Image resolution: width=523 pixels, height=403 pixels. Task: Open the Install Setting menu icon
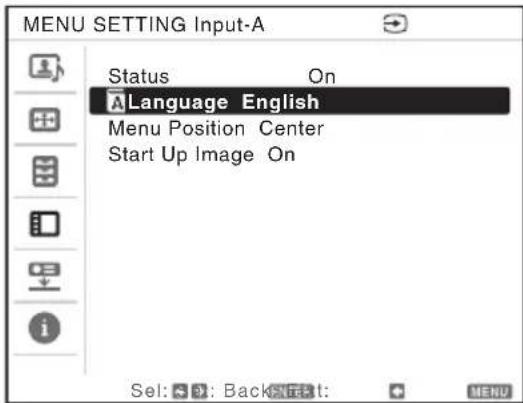pyautogui.click(x=44, y=276)
